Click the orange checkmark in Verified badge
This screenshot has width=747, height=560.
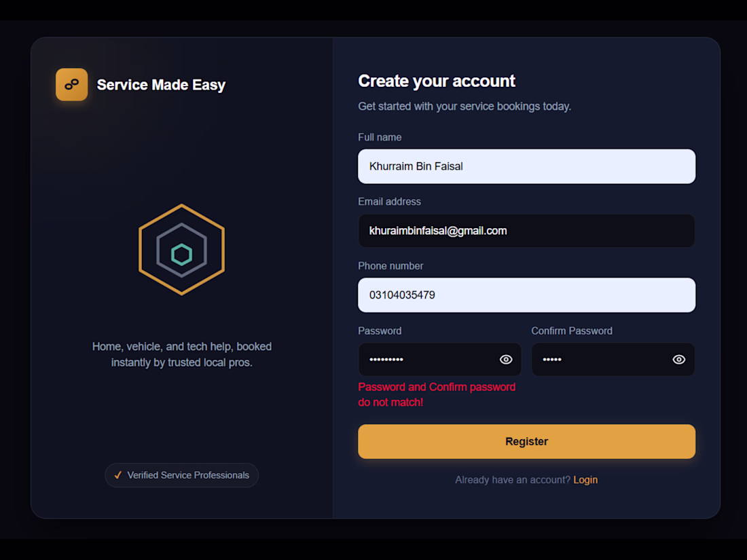(x=118, y=474)
